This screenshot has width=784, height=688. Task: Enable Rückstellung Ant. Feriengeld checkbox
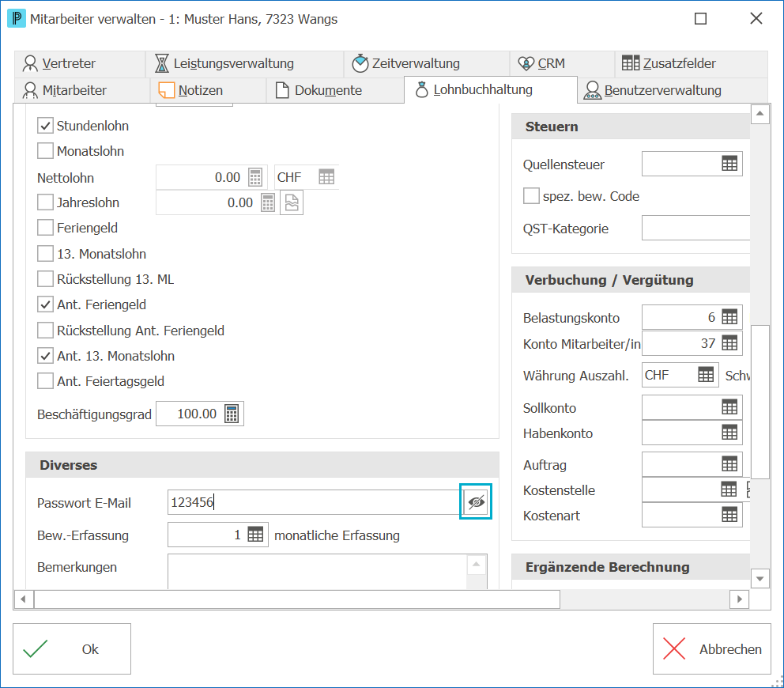point(46,331)
